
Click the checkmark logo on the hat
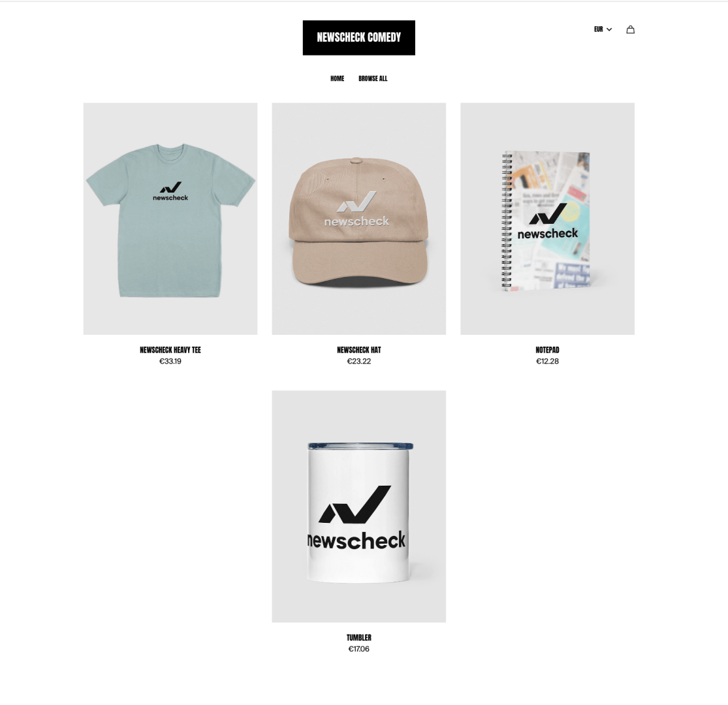(356, 202)
